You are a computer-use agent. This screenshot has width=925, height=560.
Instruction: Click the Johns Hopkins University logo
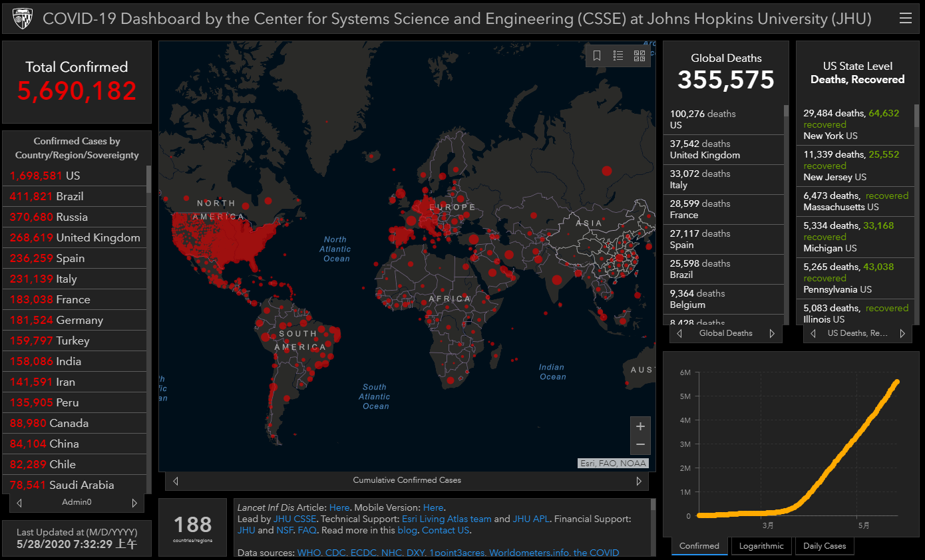coord(23,19)
